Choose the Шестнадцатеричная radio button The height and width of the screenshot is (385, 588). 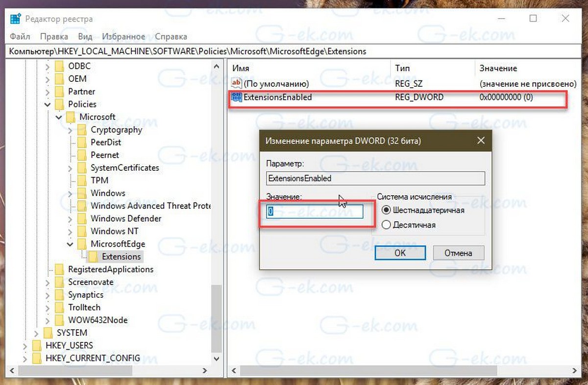[386, 210]
